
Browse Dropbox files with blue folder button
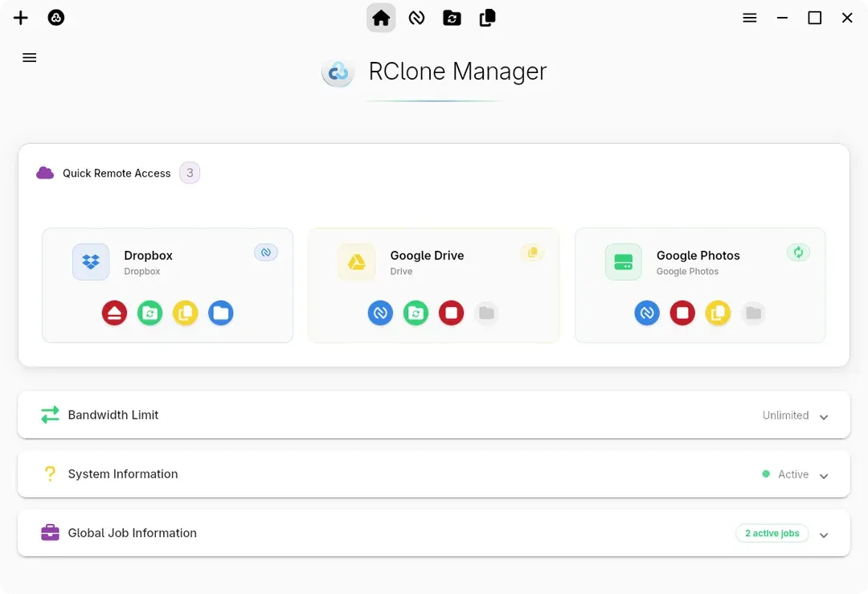(221, 313)
